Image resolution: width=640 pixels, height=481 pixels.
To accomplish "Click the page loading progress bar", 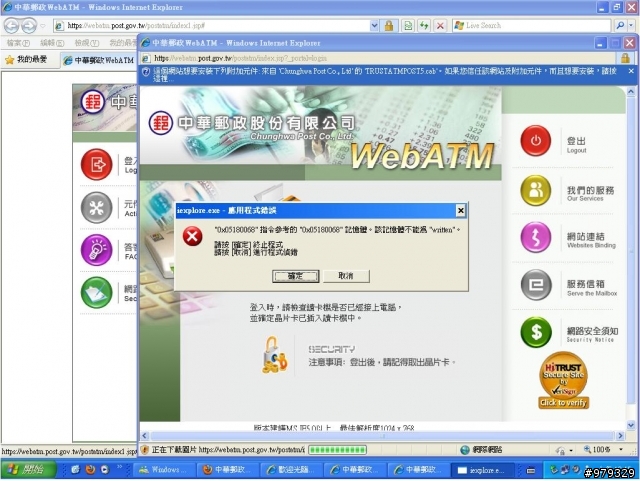I will pyautogui.click(x=337, y=450).
